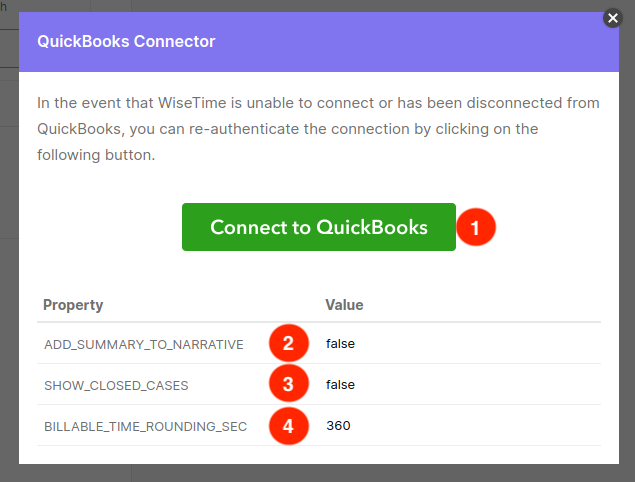Image resolution: width=635 pixels, height=482 pixels.
Task: Select the BILLABLE_TIME_ROUNDING_SEC property name
Action: pos(145,427)
